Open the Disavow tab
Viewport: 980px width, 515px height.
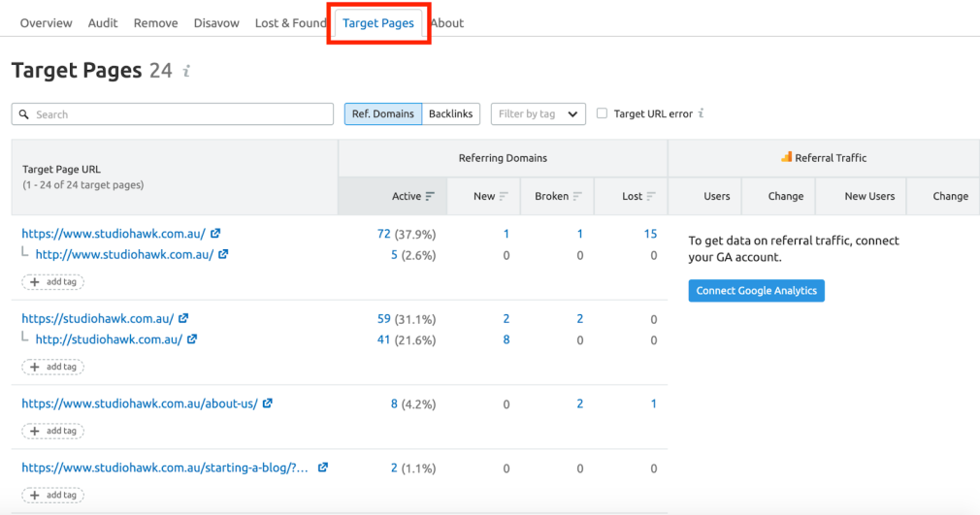point(216,23)
